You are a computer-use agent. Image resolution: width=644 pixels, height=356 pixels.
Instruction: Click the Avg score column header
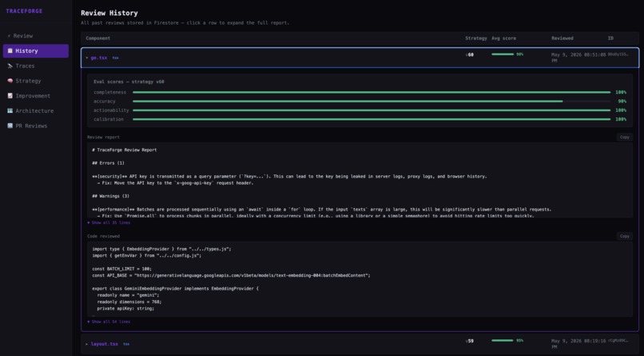point(503,38)
